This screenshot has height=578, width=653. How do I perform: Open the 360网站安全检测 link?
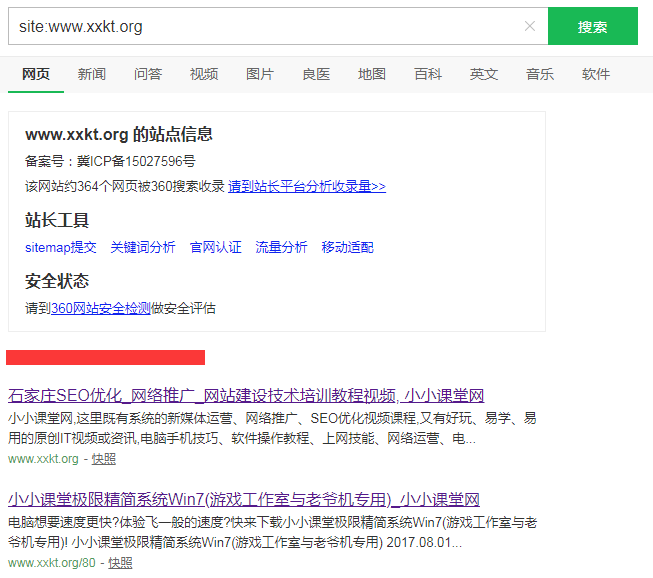[x=101, y=308]
